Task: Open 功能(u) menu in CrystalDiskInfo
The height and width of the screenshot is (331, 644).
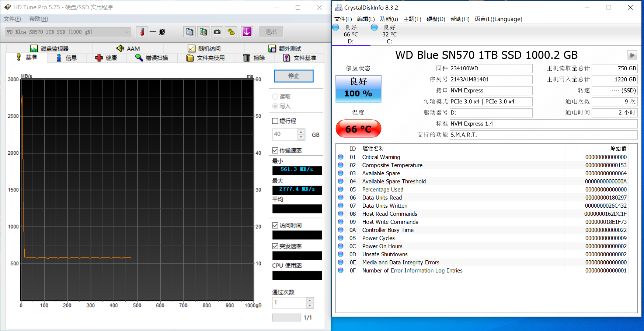Action: tap(389, 19)
